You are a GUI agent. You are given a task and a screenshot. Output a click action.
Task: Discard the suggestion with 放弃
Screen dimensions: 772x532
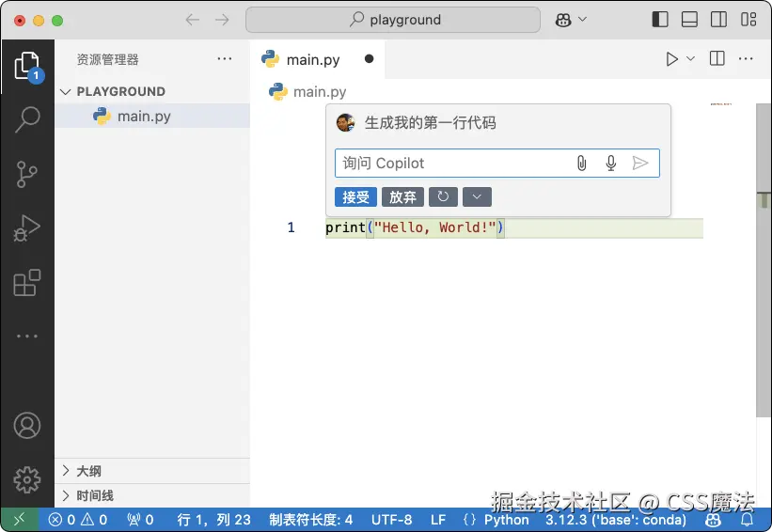402,196
